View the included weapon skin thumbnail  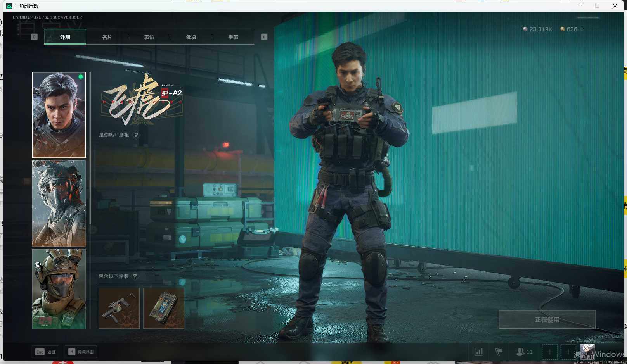(119, 308)
